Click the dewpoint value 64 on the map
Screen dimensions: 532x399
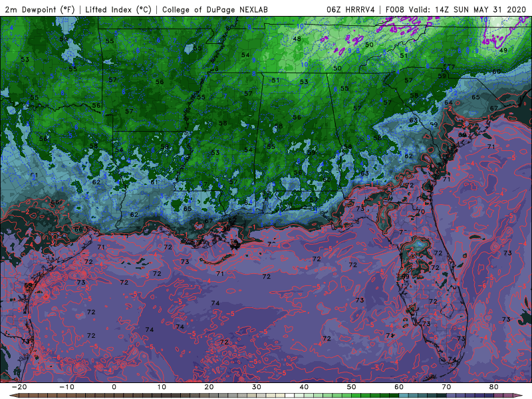[448, 102]
